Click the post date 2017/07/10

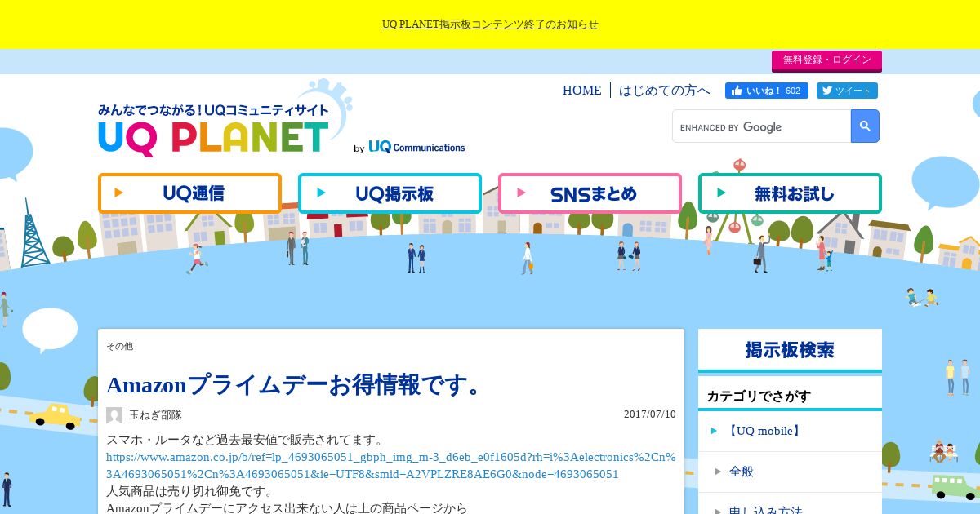650,414
